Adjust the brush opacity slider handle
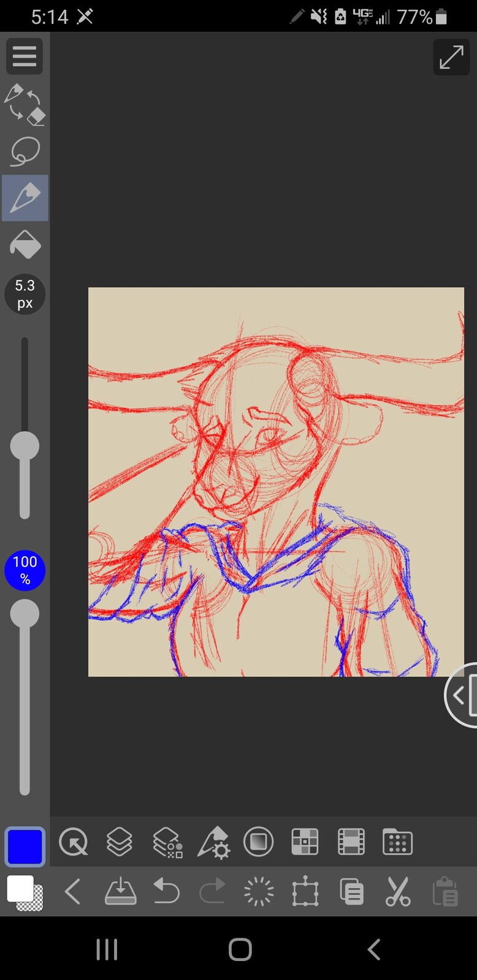Image resolution: width=477 pixels, height=980 pixels. coord(25,614)
